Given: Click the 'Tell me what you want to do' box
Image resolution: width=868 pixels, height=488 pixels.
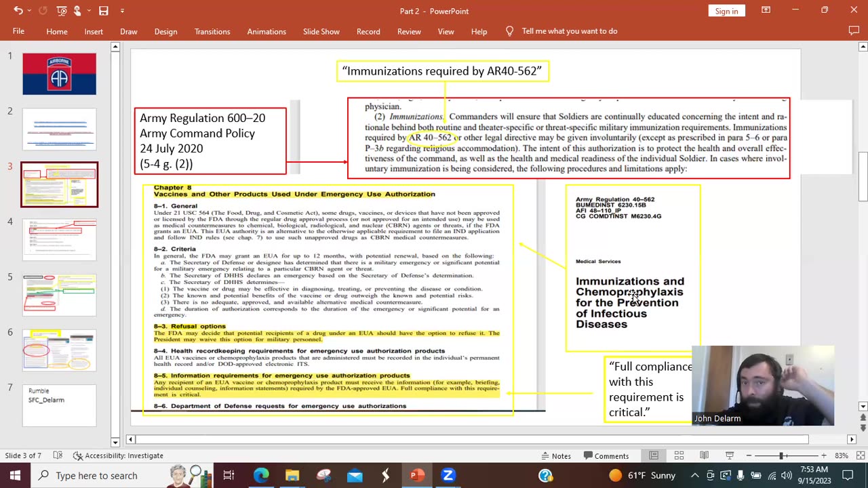Looking at the screenshot, I should [x=569, y=31].
